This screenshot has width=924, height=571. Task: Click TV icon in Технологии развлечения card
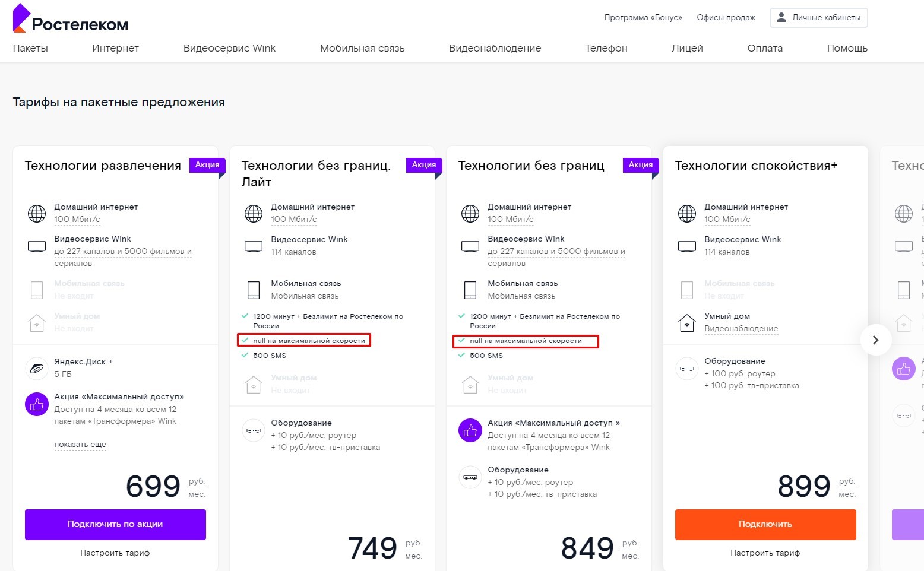click(37, 246)
